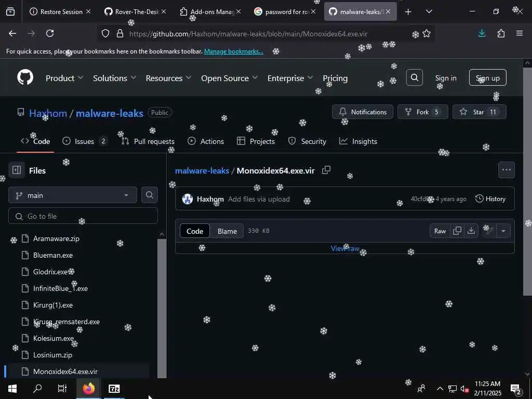Viewport: 532px width, 399px height.
Task: Copy file path icon next to Monoxidex64.exe.vir
Action: tap(326, 170)
